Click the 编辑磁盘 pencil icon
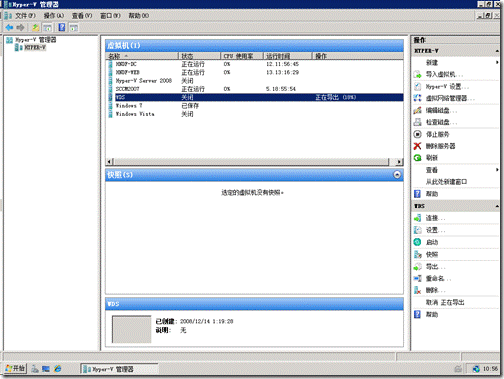This screenshot has height=379, width=504. [x=417, y=110]
